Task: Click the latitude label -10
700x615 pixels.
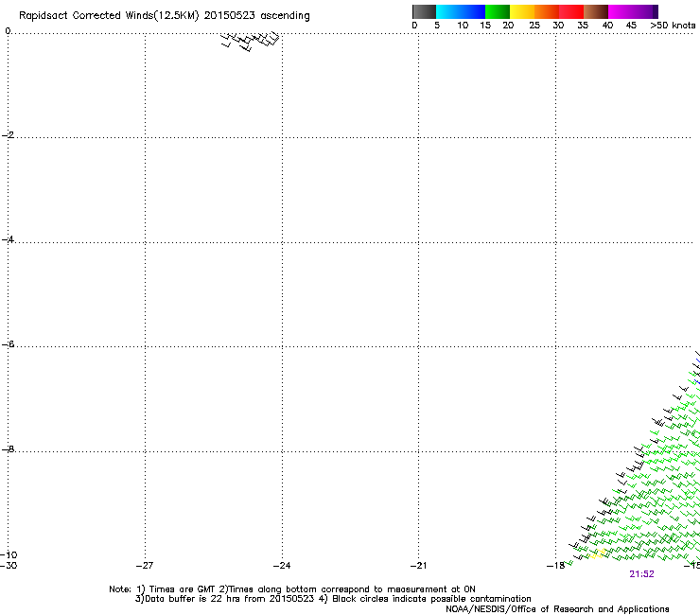Action: pos(9,555)
